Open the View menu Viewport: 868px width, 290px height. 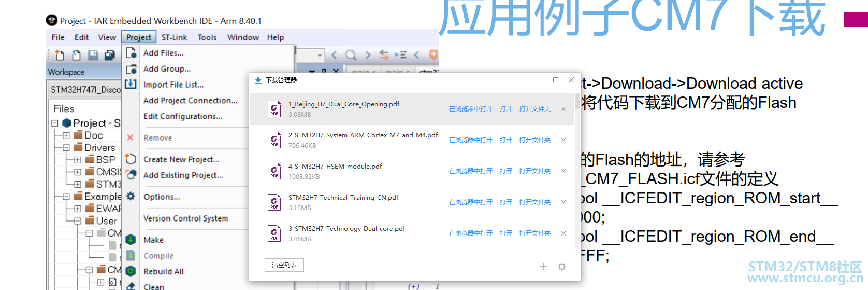107,37
